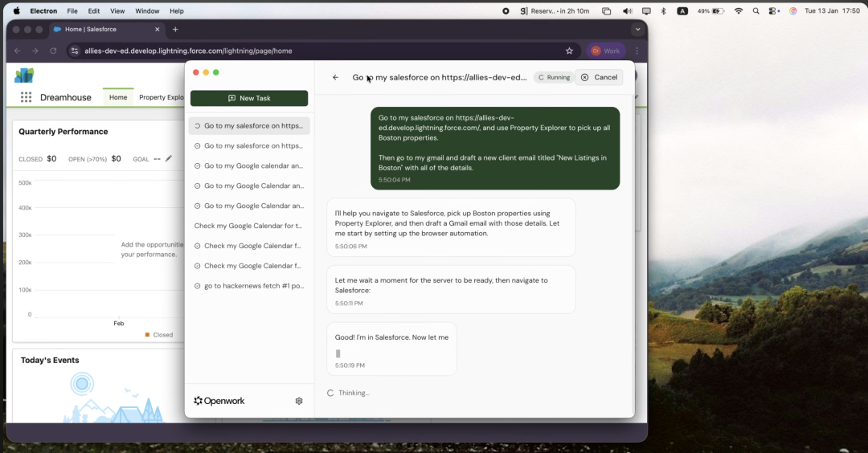Click the Quarterly Performance heading
Image resolution: width=868 pixels, height=453 pixels.
click(63, 132)
